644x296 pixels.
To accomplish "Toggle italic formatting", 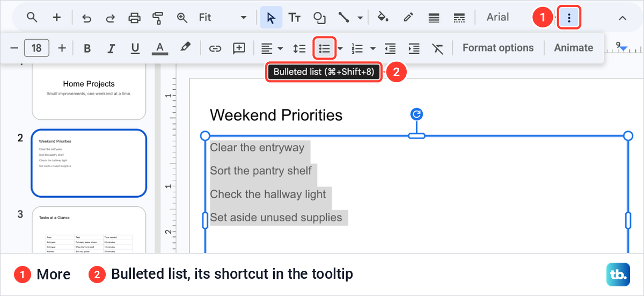I will pos(111,48).
